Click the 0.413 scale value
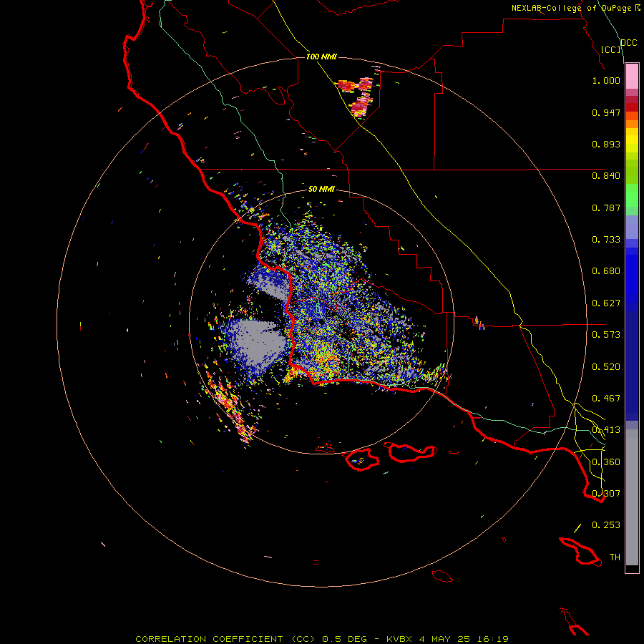The width and height of the screenshot is (644, 644). 606,430
